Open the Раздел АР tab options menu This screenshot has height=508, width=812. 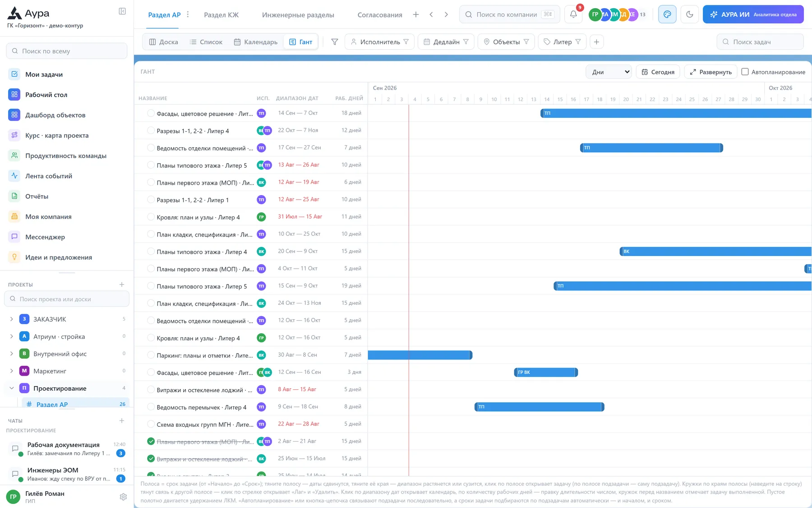188,14
